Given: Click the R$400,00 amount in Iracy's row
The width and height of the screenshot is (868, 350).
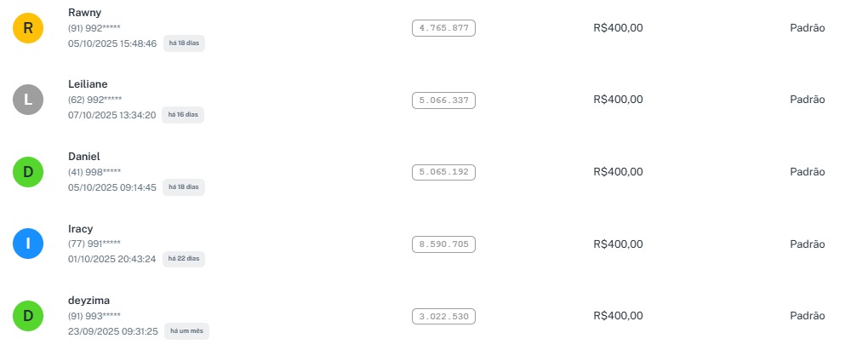Looking at the screenshot, I should click(618, 244).
